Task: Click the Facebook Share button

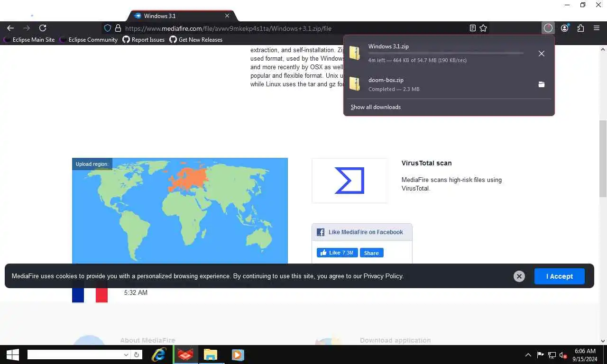Action: pos(371,253)
